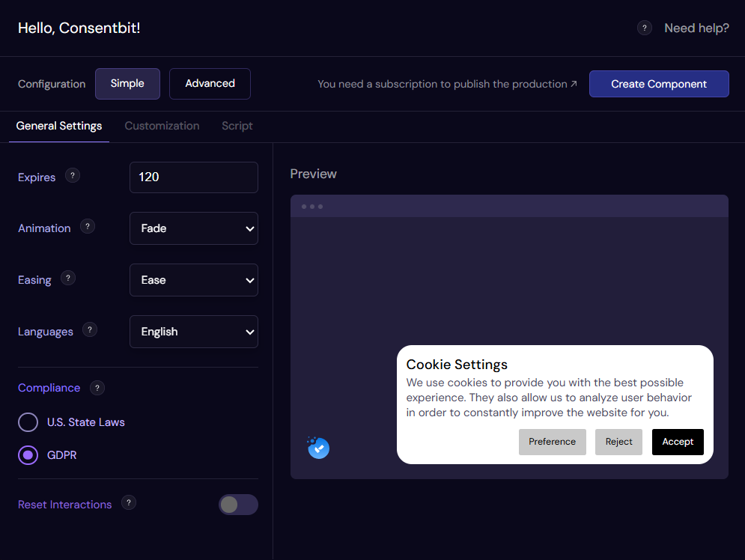This screenshot has height=560, width=745.
Task: Click the Languages label text
Action: (x=46, y=332)
